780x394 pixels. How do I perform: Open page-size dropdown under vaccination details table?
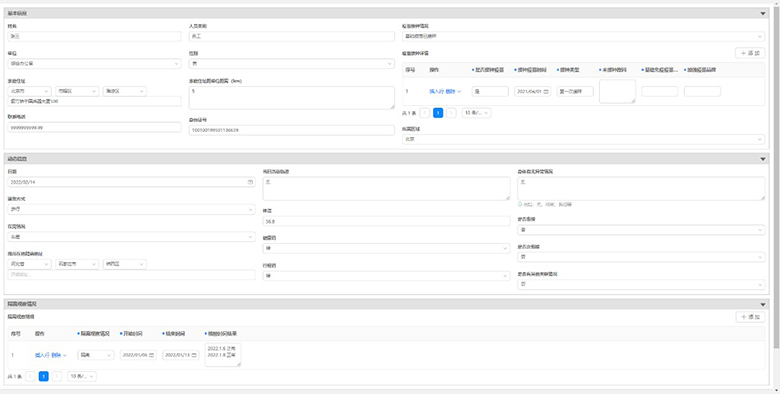(477, 113)
